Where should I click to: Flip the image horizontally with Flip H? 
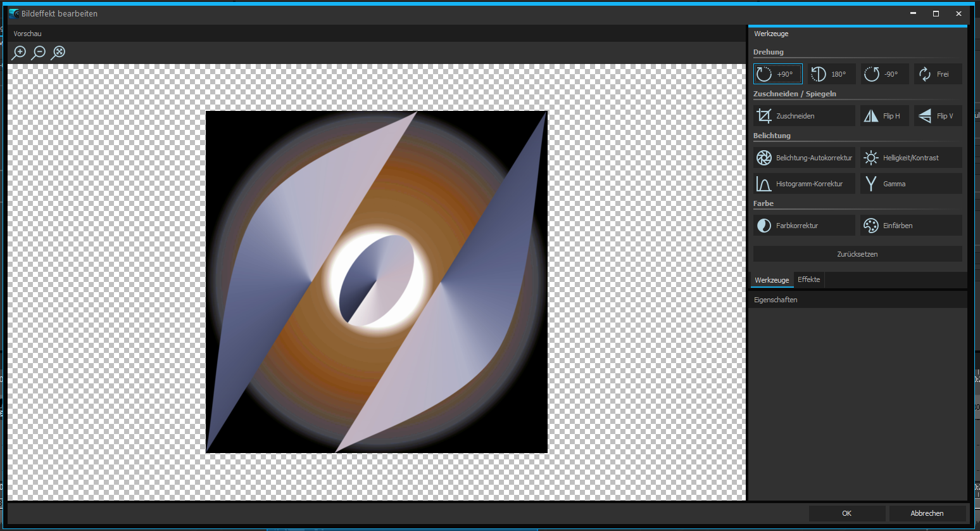884,116
